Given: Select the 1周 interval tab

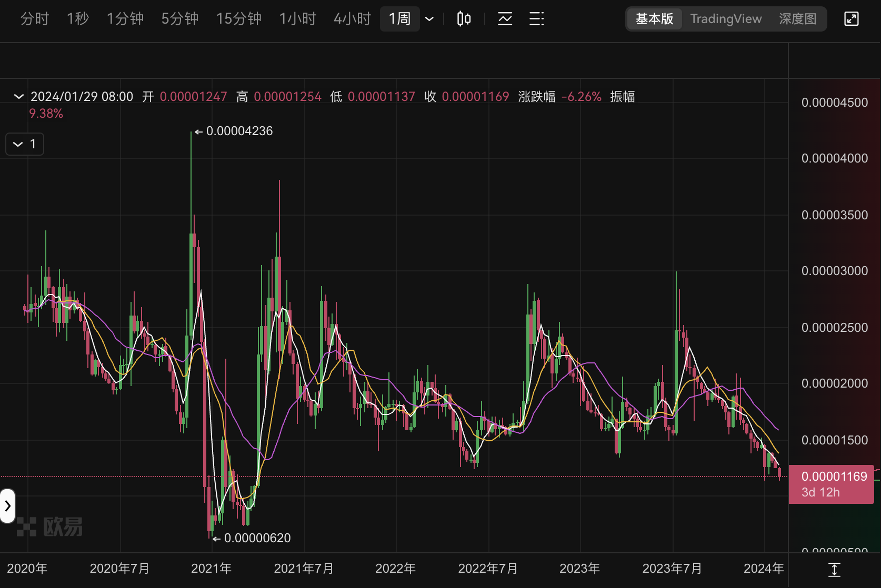Looking at the screenshot, I should coord(399,19).
